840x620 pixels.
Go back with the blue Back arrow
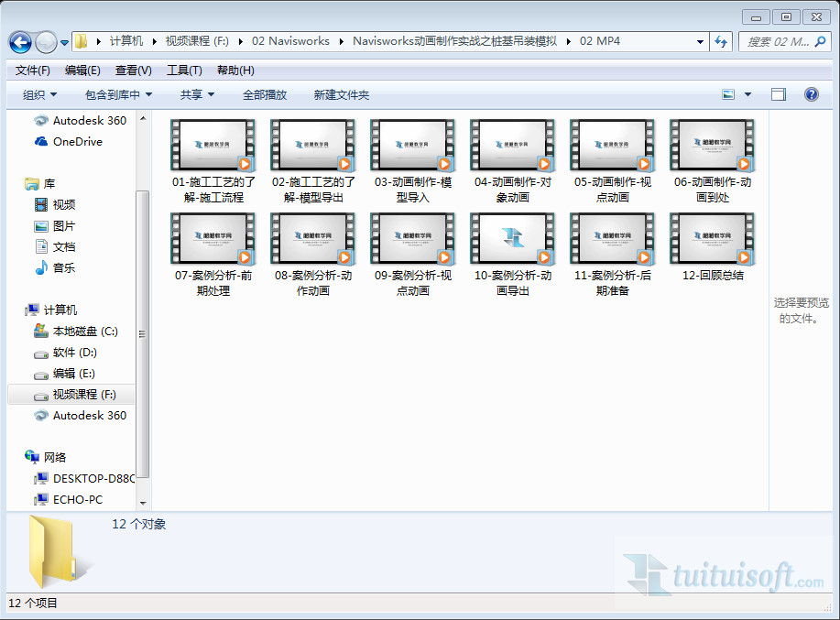click(x=21, y=42)
